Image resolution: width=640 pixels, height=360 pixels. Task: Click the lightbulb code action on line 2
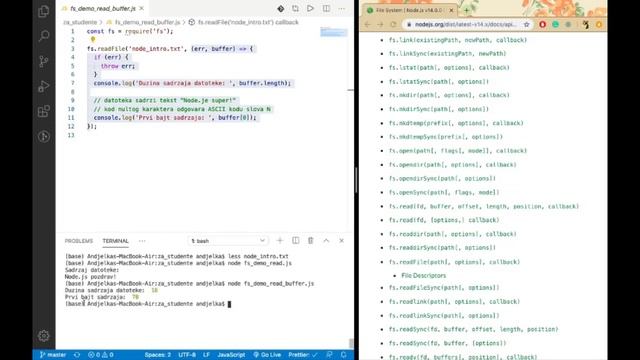click(x=93, y=40)
